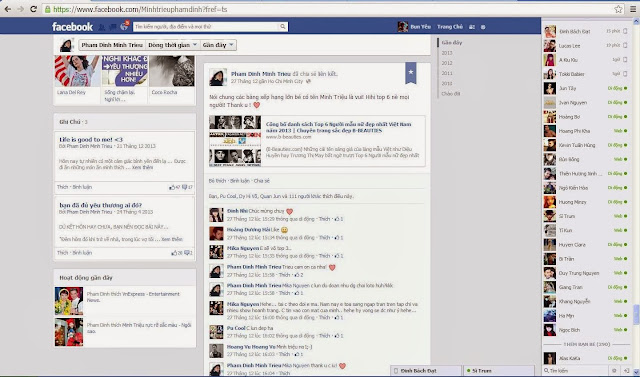The image size is (640, 377).
Task: Reload the page with the refresh icon
Action: (34, 9)
